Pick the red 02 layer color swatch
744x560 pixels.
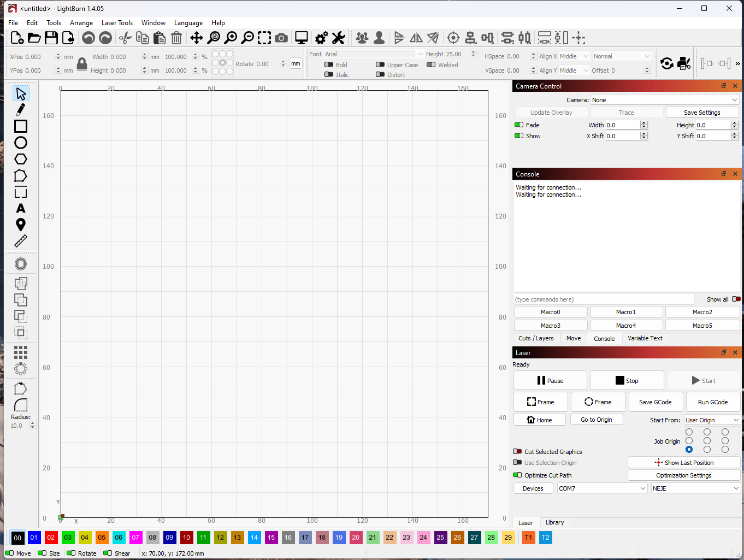pos(51,538)
